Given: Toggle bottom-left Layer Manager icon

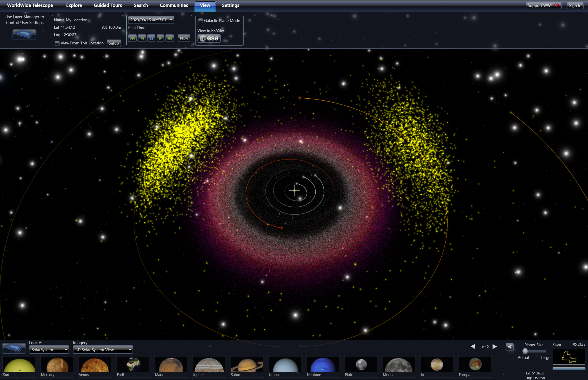Looking at the screenshot, I should 14,348.
